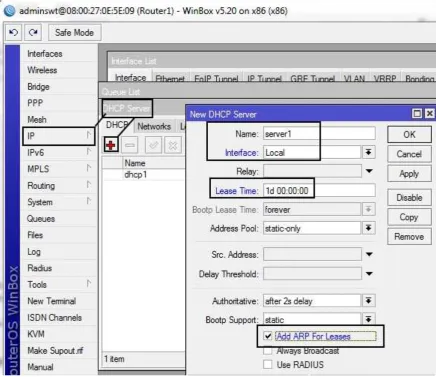Click the redo arrow toolbar icon
This screenshot has height=377, width=436.
(33, 33)
